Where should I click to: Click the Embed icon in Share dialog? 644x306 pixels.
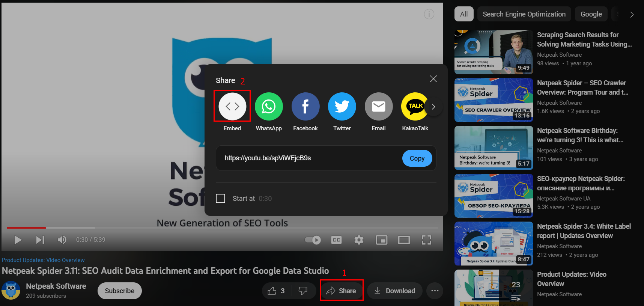[232, 107]
